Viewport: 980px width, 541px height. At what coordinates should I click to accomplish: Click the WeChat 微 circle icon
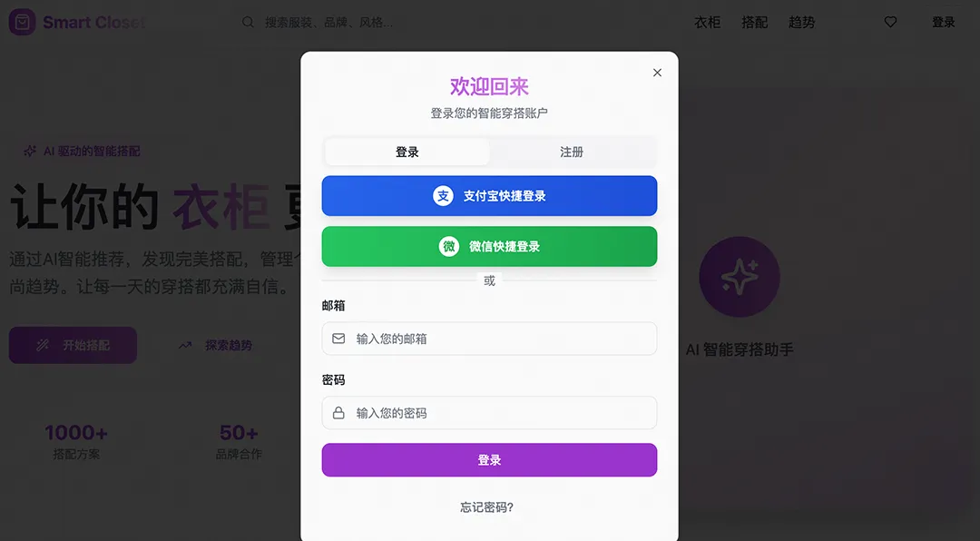click(x=449, y=246)
